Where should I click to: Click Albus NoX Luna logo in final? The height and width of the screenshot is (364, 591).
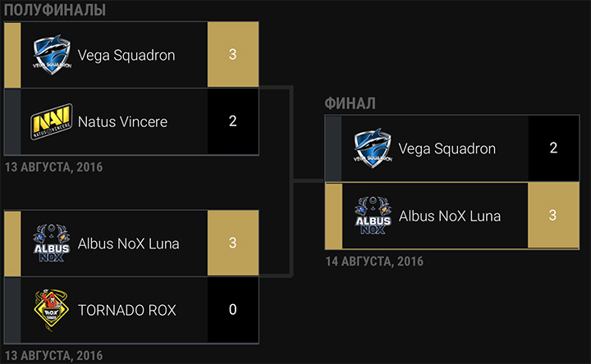(373, 216)
